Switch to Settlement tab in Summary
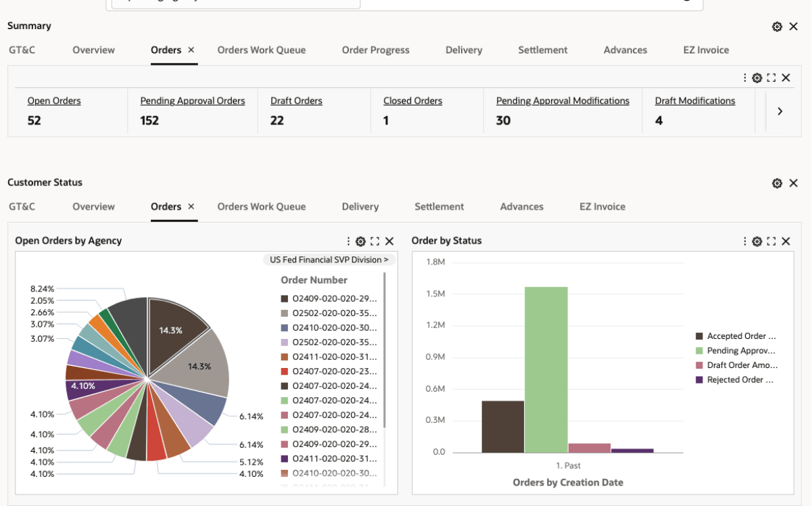 (x=543, y=50)
